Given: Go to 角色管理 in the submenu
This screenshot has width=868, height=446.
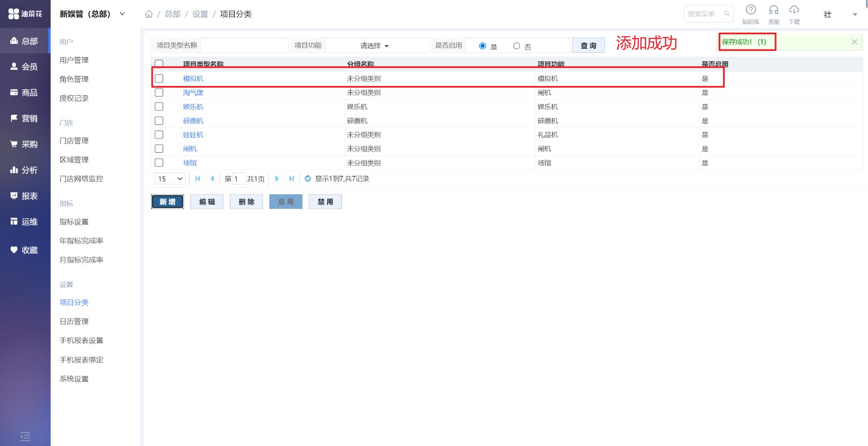Looking at the screenshot, I should [x=74, y=79].
